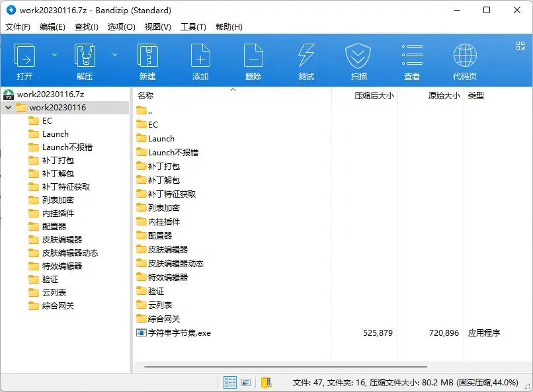
Task: Select 内挂插件 folder in tree
Action: coord(51,214)
